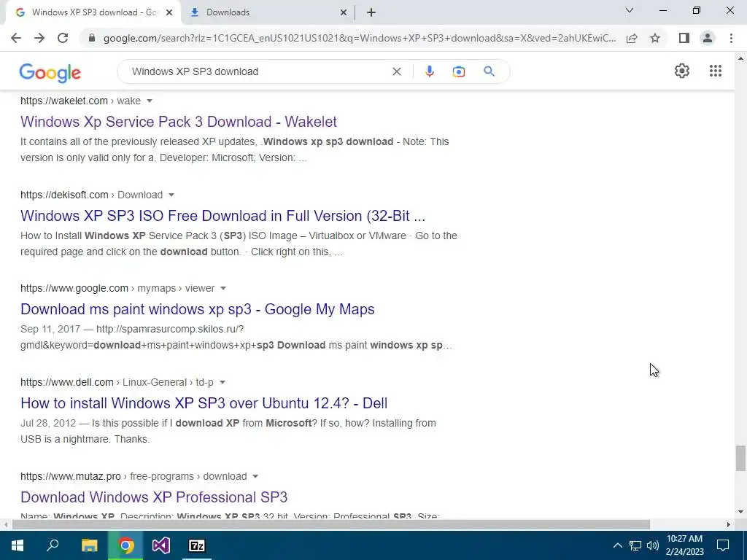
Task: Open Chrome three-dot menu
Action: (731, 38)
